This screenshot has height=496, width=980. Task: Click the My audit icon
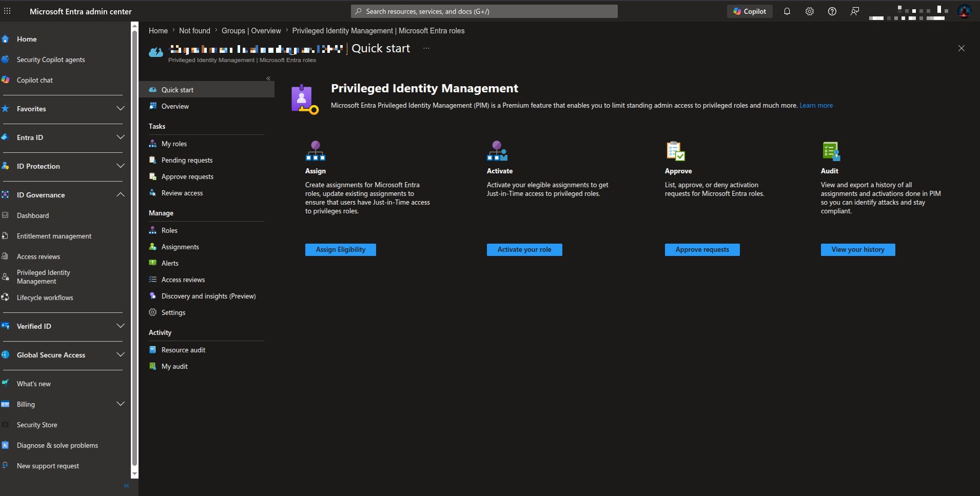coord(152,366)
